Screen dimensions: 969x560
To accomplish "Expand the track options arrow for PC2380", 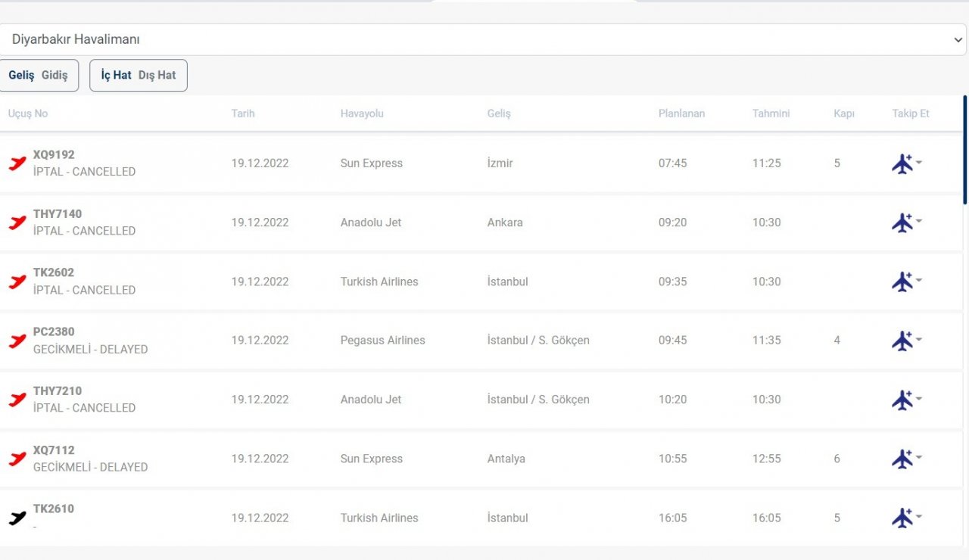I will (x=919, y=340).
